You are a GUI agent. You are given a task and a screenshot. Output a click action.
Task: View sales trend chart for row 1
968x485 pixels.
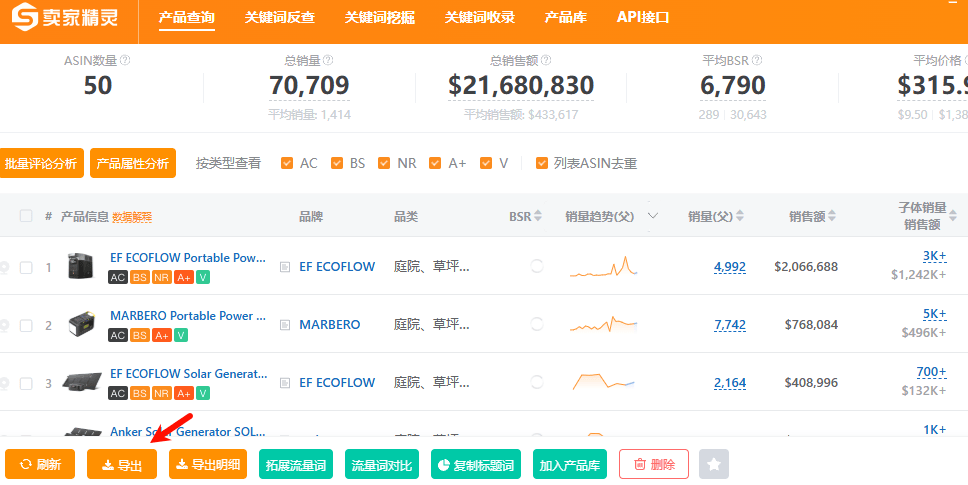(x=603, y=267)
